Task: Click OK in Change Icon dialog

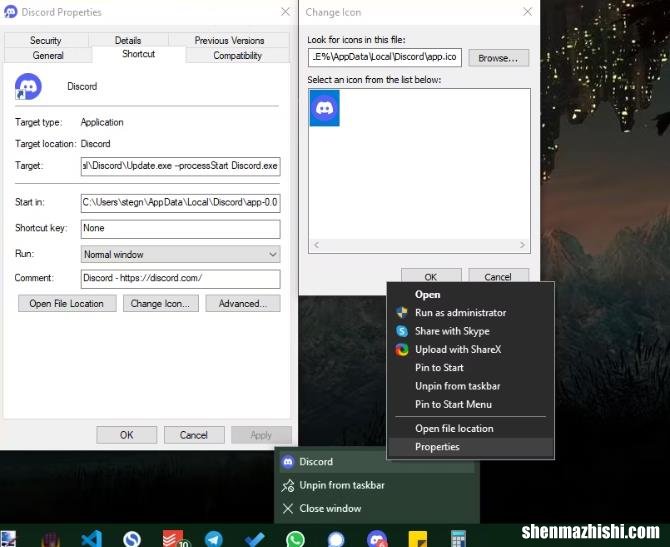Action: pyautogui.click(x=431, y=276)
